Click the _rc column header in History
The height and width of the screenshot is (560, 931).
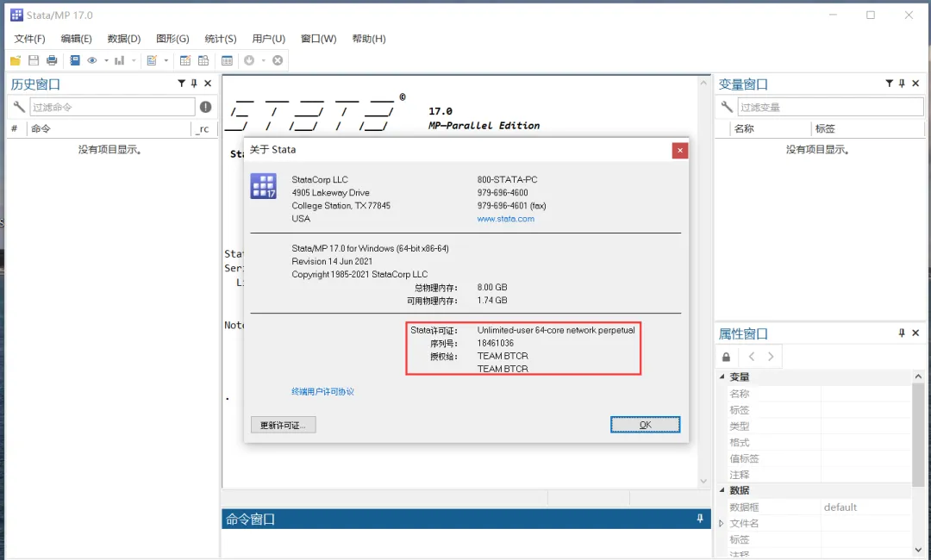click(204, 128)
